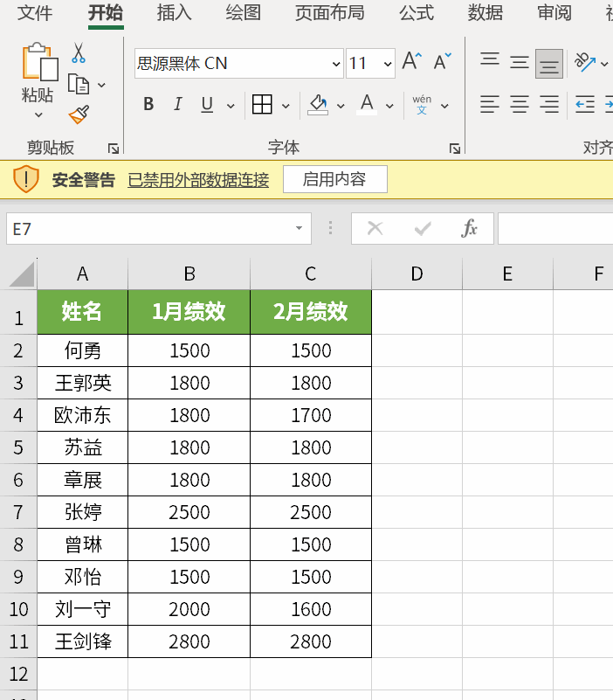The image size is (613, 700).
Task: Align text to middle vertically
Action: [520, 62]
